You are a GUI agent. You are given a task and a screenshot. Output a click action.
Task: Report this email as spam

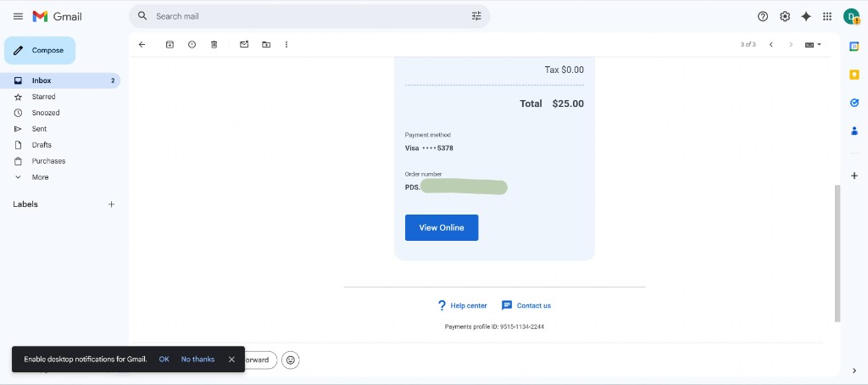(192, 44)
